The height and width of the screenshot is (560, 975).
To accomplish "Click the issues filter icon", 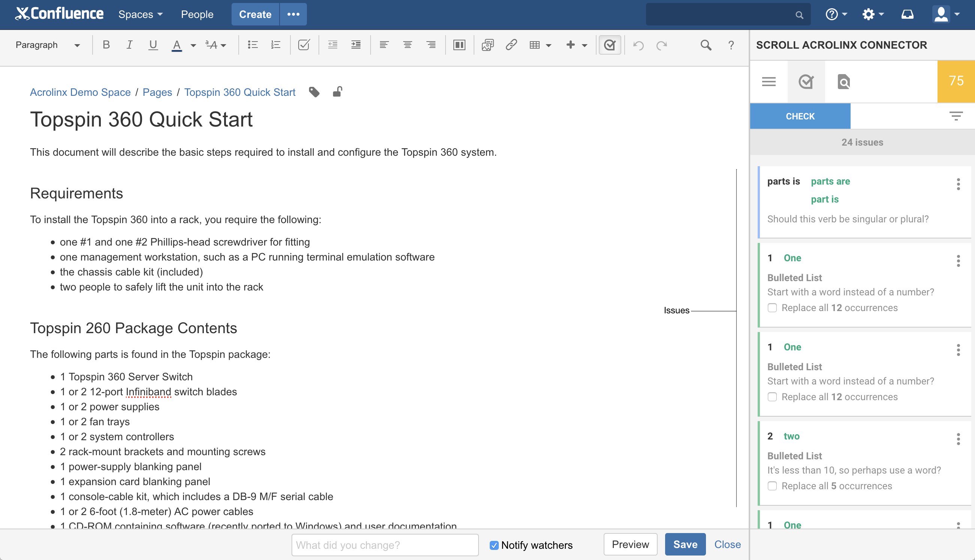I will [x=956, y=116].
